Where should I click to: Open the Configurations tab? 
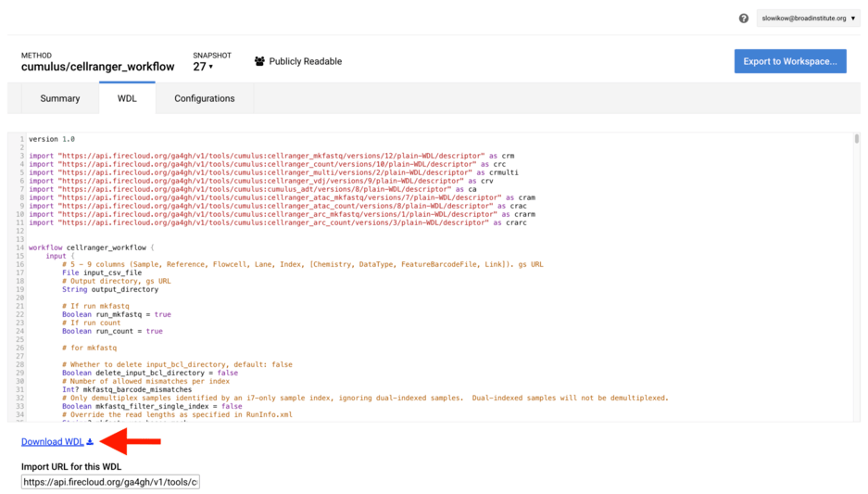(204, 98)
